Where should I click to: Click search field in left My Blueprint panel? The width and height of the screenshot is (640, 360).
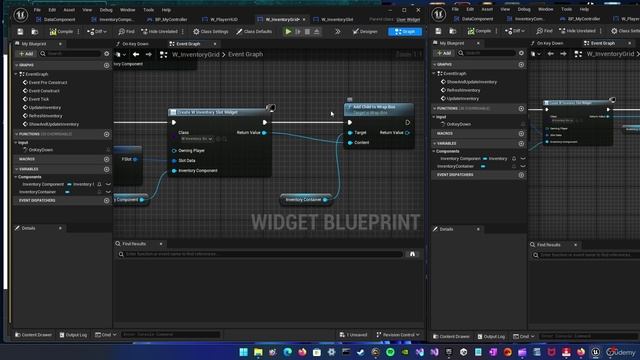[x=71, y=53]
